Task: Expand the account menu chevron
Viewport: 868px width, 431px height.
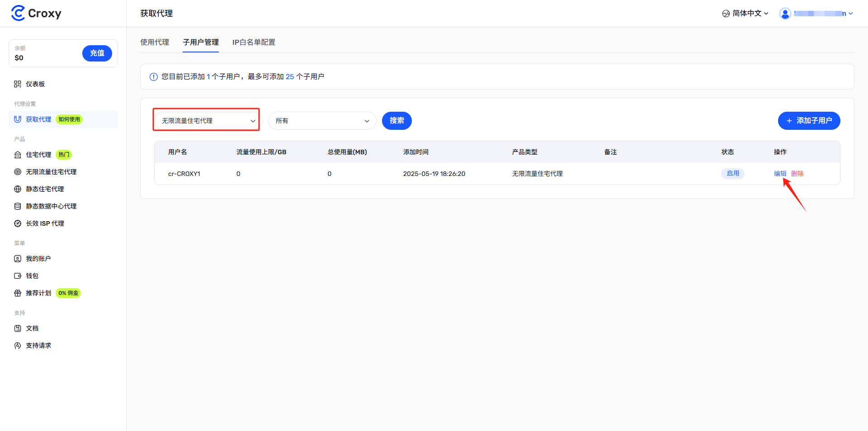Action: pyautogui.click(x=851, y=14)
